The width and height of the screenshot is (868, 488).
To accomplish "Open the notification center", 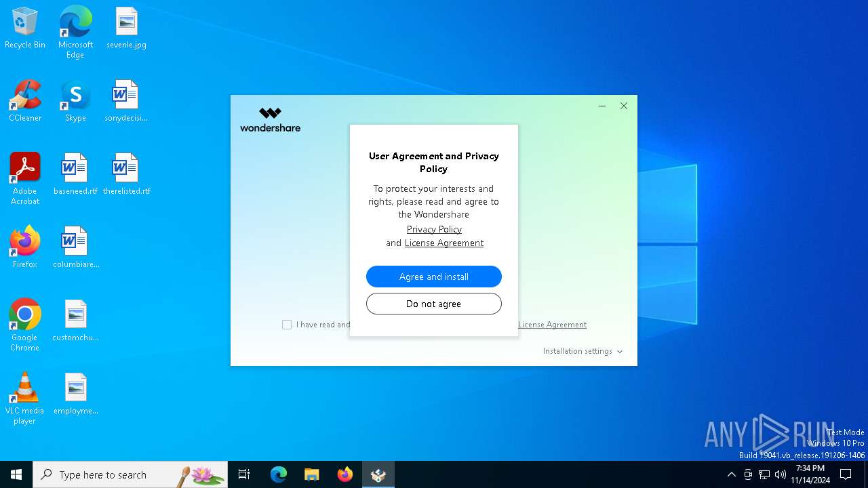I will tap(846, 474).
